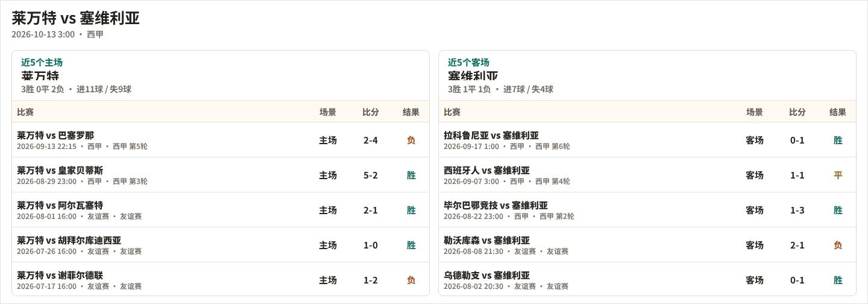Click the date line 2026-09-17 1:00 西甲 第6轮
Viewport: 868px width, 304px height.
pyautogui.click(x=507, y=147)
